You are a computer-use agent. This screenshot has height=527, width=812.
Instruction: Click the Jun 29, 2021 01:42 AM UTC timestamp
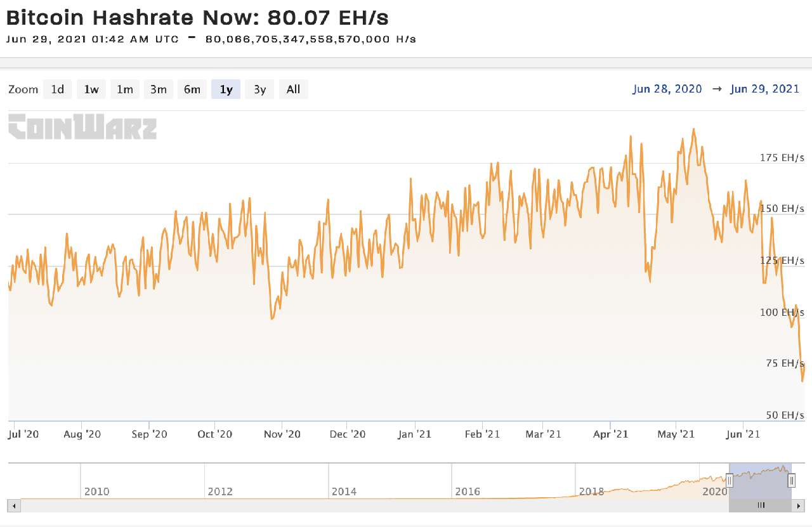[x=93, y=39]
